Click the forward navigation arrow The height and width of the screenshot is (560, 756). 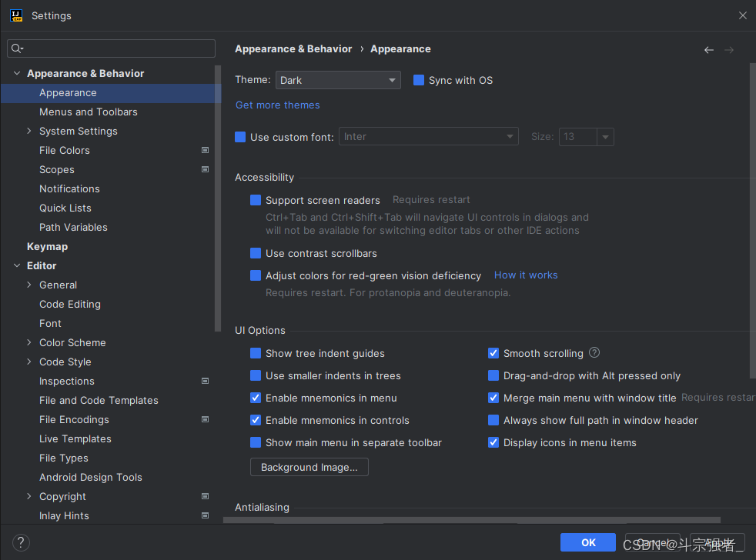point(729,50)
